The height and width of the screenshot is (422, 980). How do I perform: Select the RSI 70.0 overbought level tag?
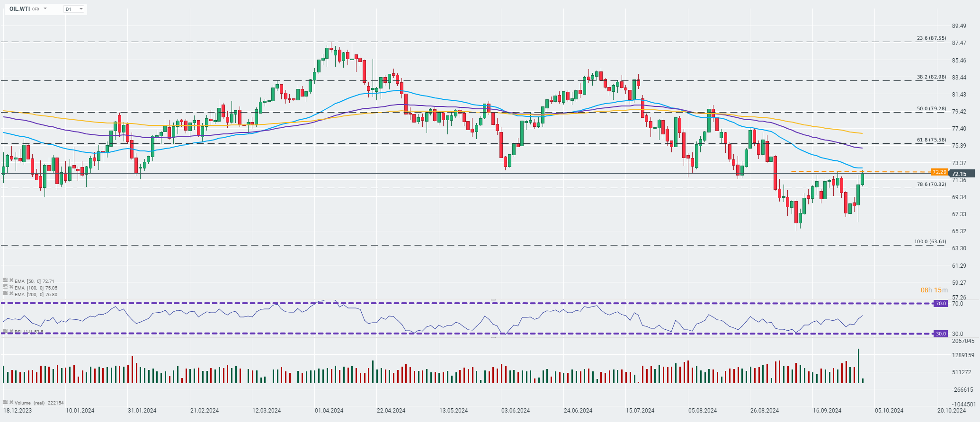coord(940,303)
